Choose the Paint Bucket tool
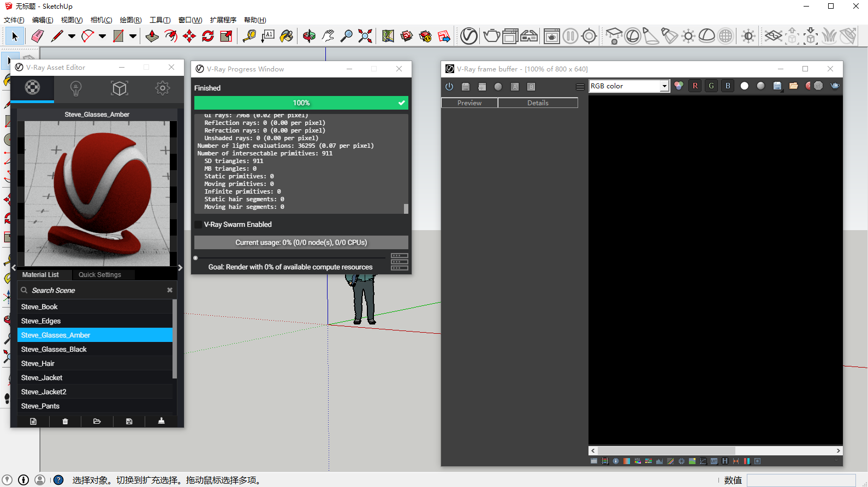This screenshot has height=487, width=868. [286, 36]
